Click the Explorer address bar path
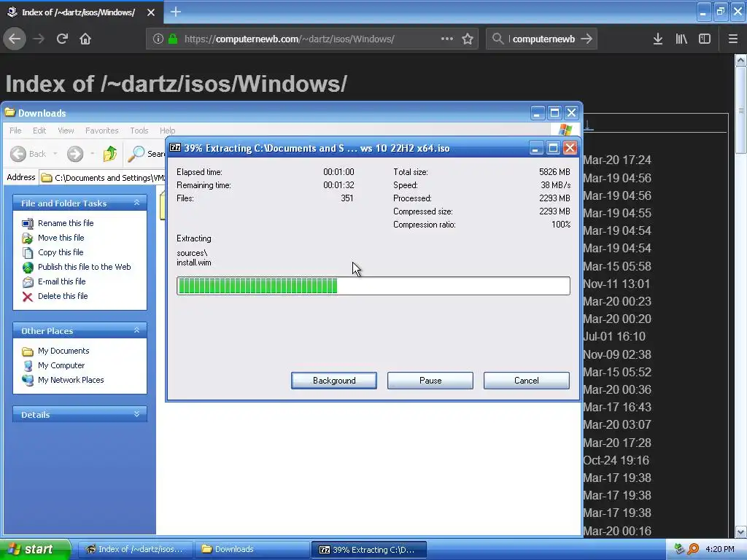This screenshot has width=747, height=560. pyautogui.click(x=104, y=178)
